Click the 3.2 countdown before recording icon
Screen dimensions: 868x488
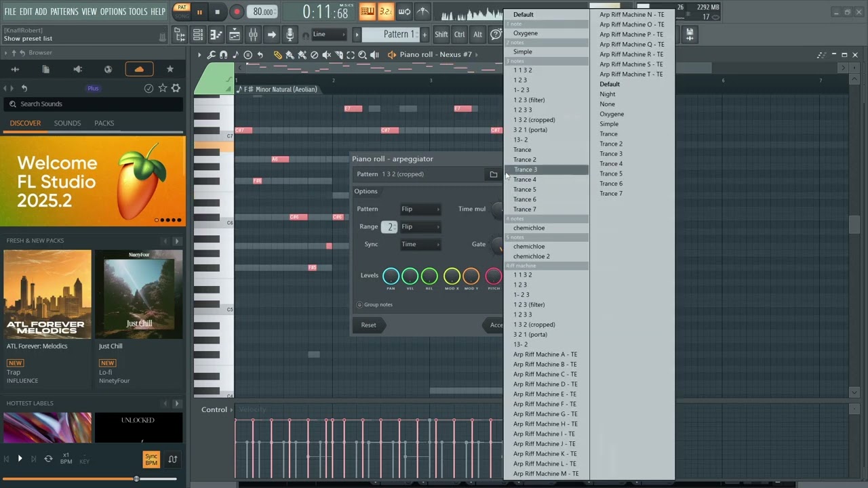click(385, 12)
